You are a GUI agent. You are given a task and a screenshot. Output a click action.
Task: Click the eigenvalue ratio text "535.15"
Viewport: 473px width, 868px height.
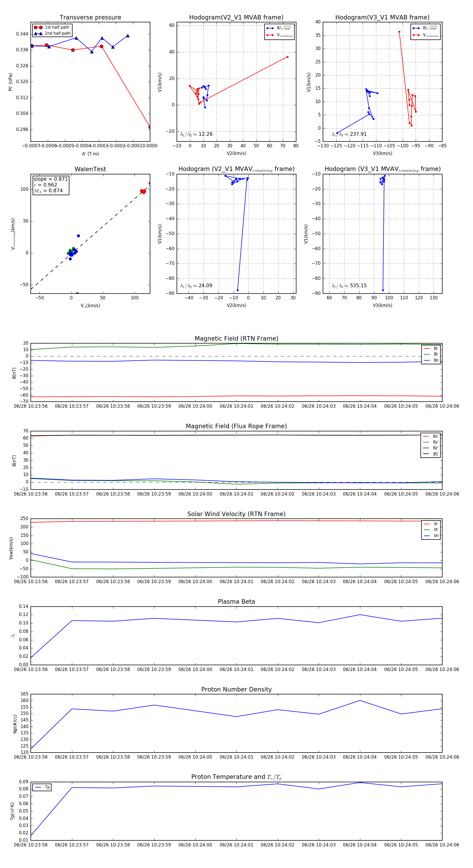pos(358,286)
